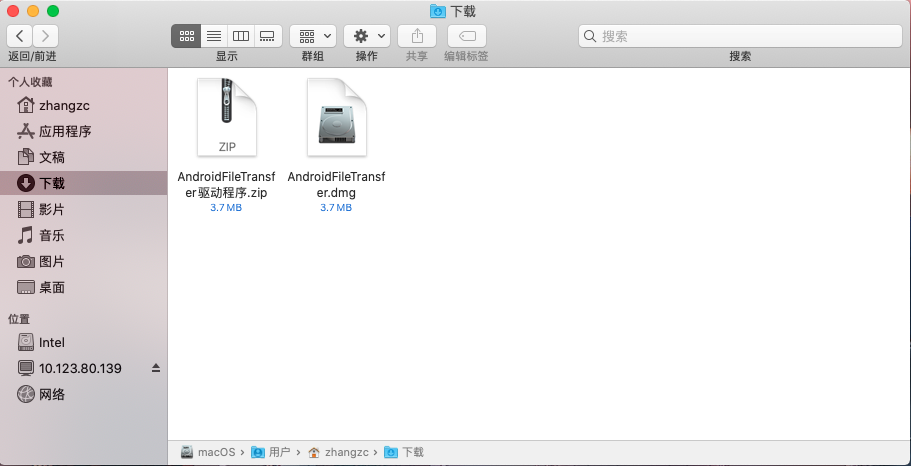
Task: Go back with the left arrow button
Action: click(20, 36)
